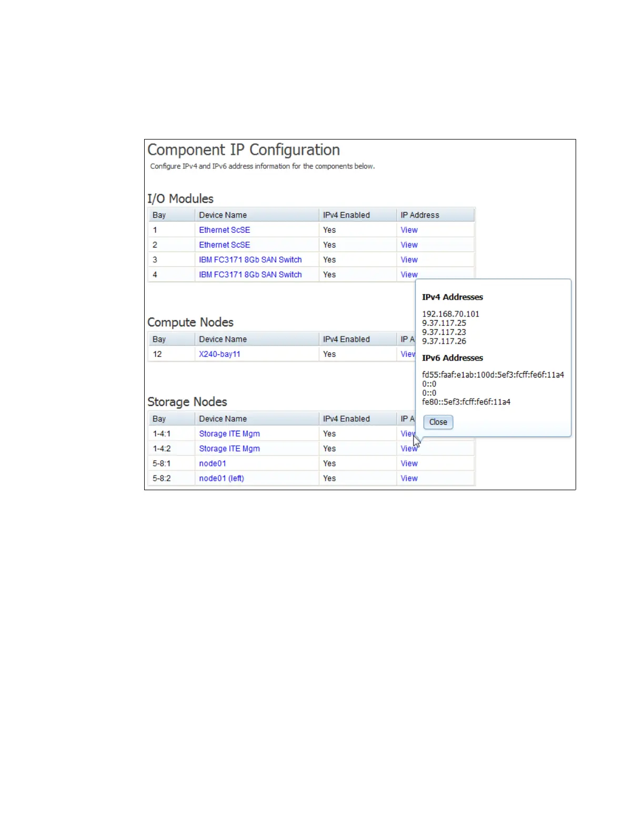Click the IPv6 Addresses heading
The width and height of the screenshot is (644, 834).
tap(452, 358)
